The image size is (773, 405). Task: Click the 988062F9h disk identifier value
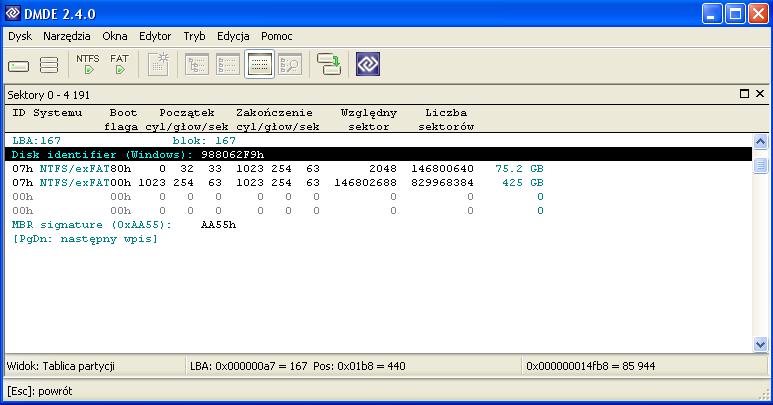(232, 154)
